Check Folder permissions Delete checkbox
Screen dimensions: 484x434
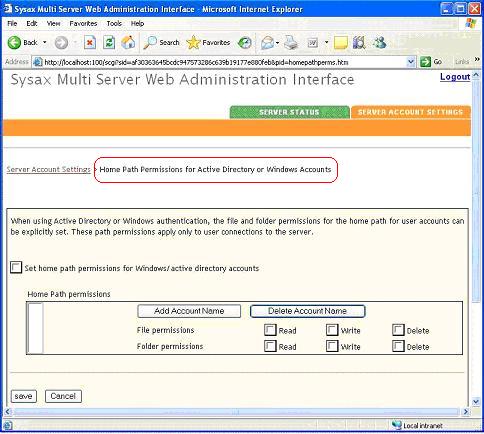click(398, 346)
